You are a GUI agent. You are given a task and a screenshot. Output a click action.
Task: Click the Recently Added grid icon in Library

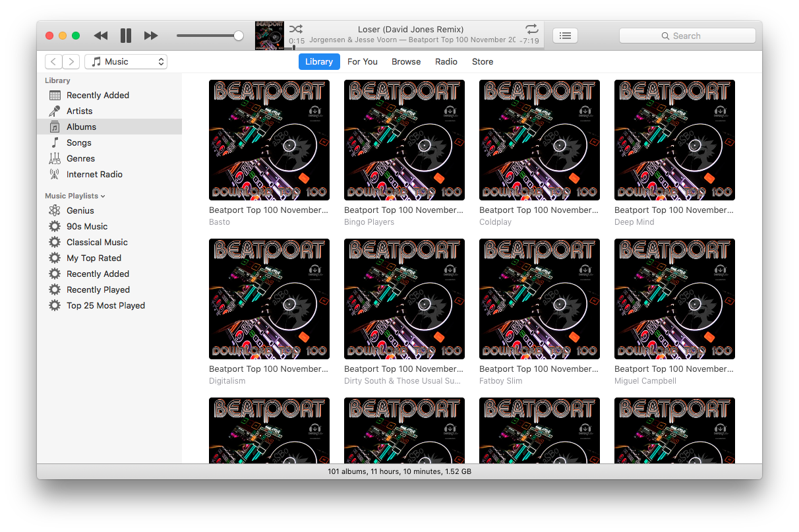pyautogui.click(x=55, y=95)
